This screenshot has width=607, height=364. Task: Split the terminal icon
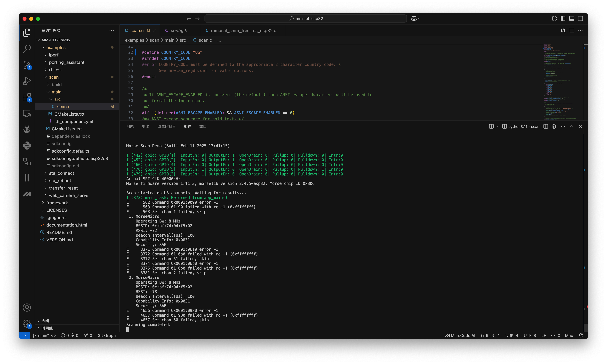tap(545, 126)
